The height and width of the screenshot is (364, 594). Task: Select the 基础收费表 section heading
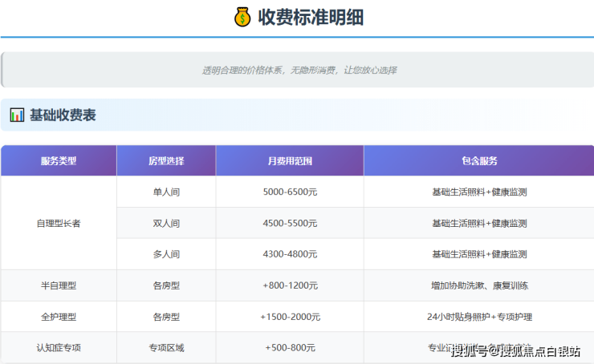(63, 115)
